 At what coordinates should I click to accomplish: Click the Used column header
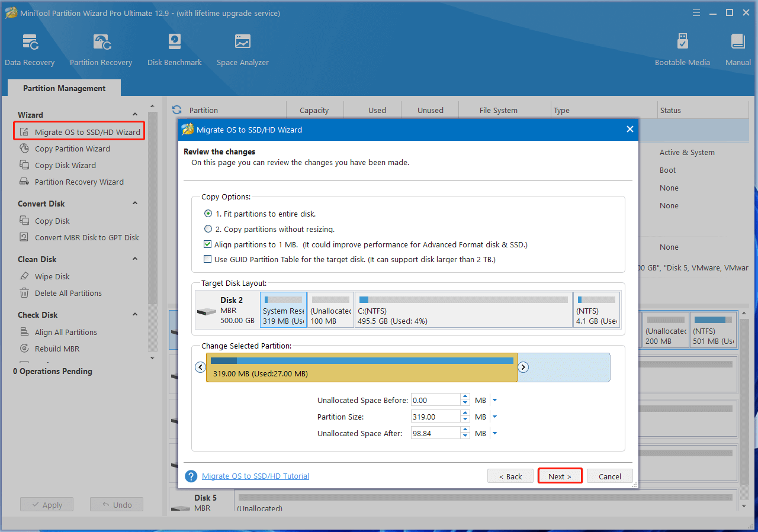pos(372,110)
